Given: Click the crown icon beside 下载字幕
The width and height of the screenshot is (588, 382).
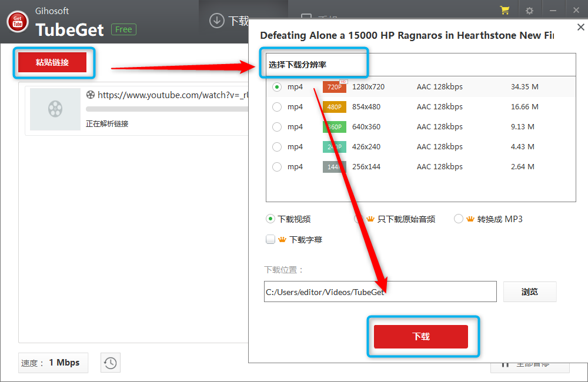Looking at the screenshot, I should tap(282, 239).
